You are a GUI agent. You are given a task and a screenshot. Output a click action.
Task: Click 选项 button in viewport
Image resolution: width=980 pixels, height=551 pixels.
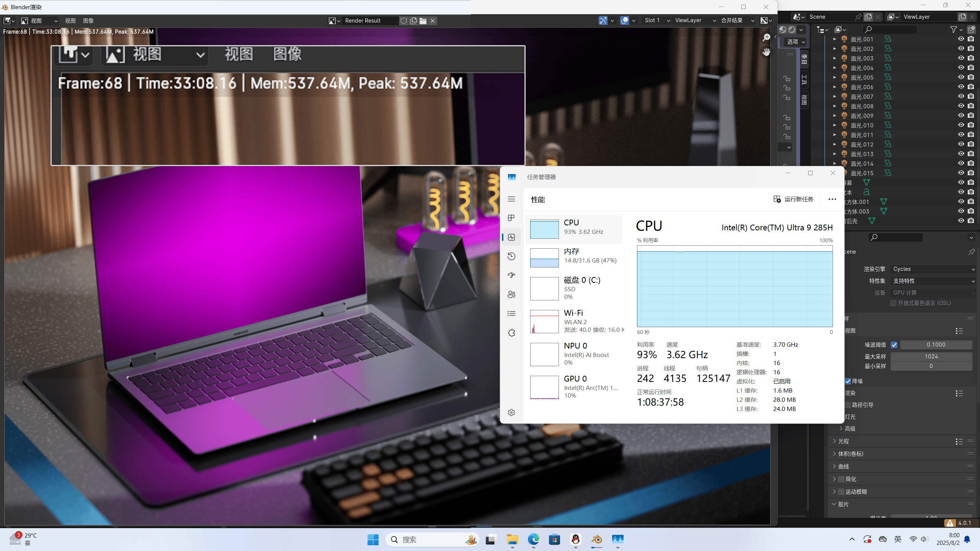click(x=796, y=42)
